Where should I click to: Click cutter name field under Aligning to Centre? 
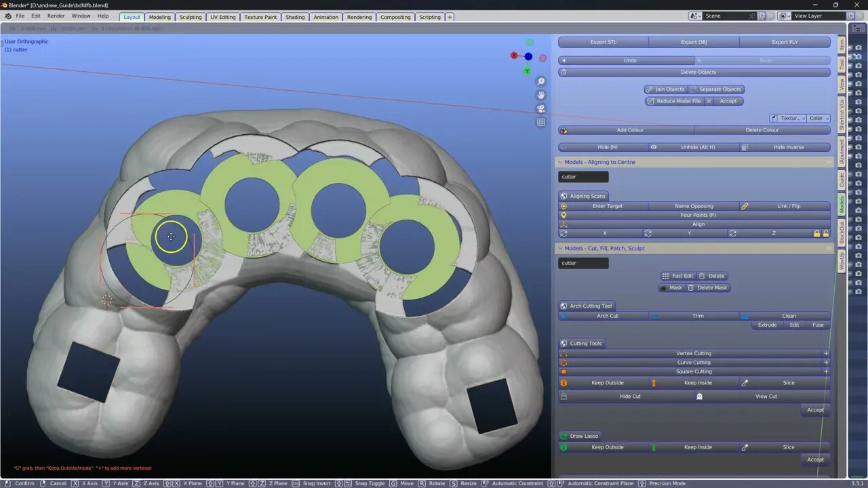583,177
